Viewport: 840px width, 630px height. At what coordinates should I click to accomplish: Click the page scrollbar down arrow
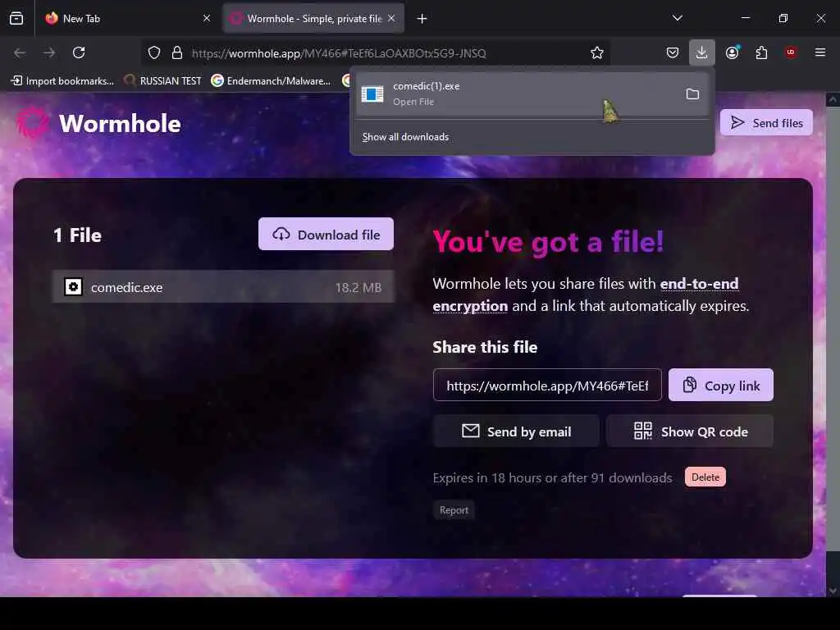(833, 591)
